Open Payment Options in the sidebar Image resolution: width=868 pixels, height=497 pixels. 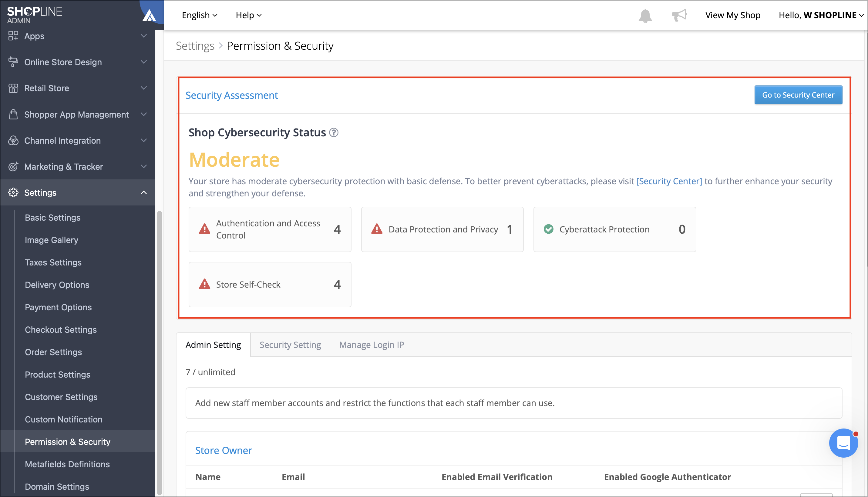click(59, 307)
